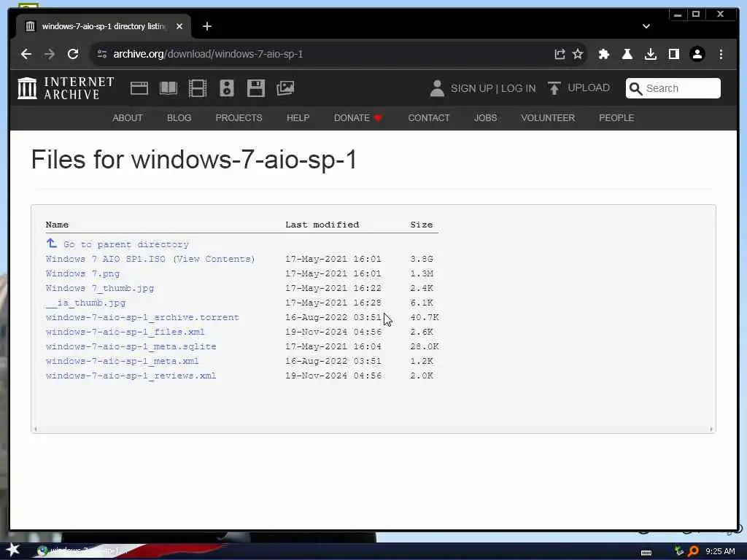Open the HELP menu item
This screenshot has width=747, height=560.
[298, 117]
